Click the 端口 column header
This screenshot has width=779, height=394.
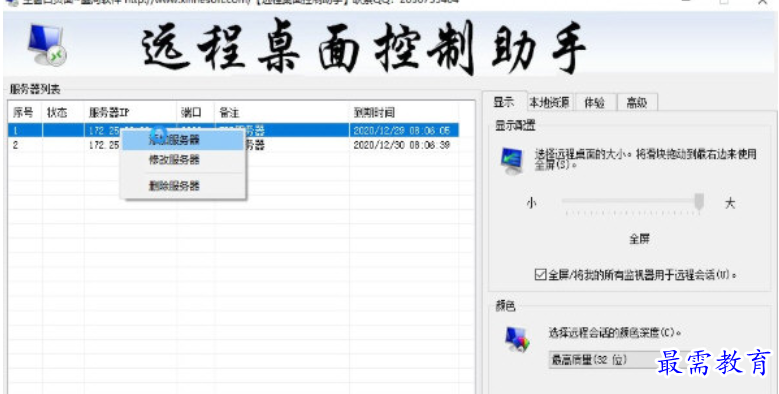click(195, 113)
